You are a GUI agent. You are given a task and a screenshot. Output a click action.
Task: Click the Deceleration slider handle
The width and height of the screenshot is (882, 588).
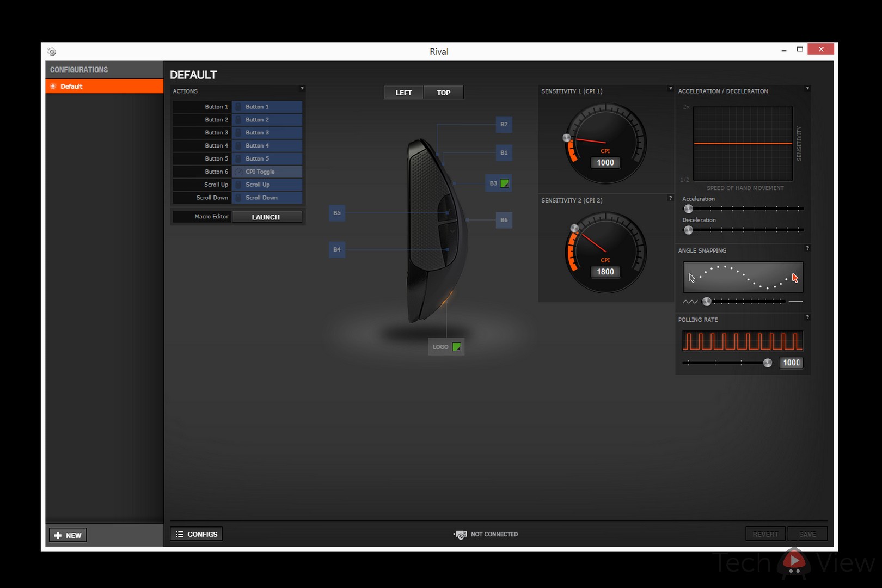tap(689, 230)
